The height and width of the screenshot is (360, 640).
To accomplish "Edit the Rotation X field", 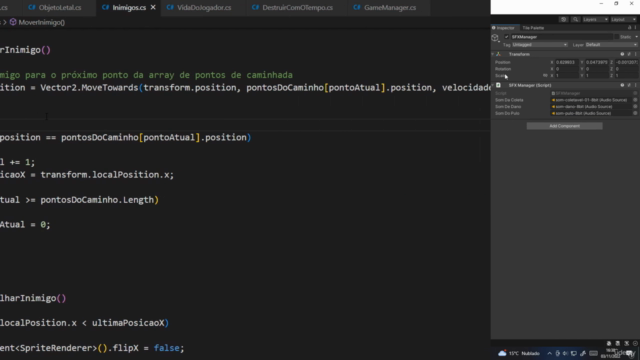I will (567, 69).
